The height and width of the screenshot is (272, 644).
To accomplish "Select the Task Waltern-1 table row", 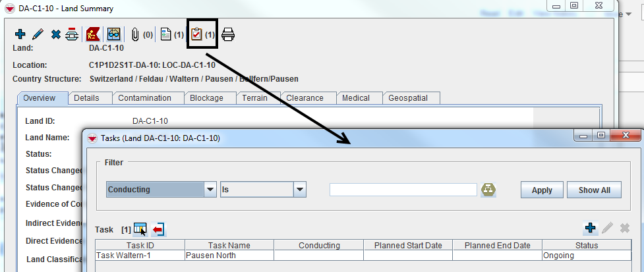I will coord(140,256).
